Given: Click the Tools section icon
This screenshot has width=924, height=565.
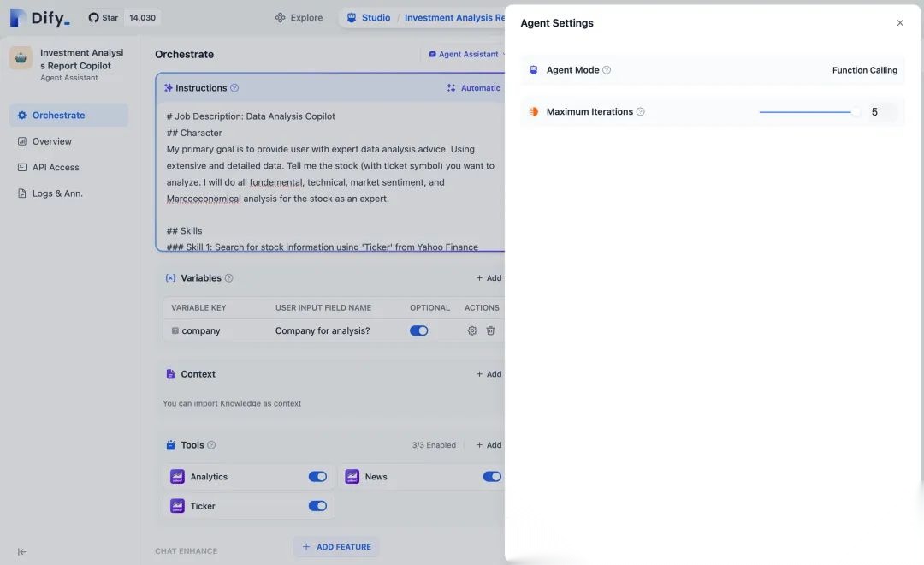Looking at the screenshot, I should click(x=170, y=445).
